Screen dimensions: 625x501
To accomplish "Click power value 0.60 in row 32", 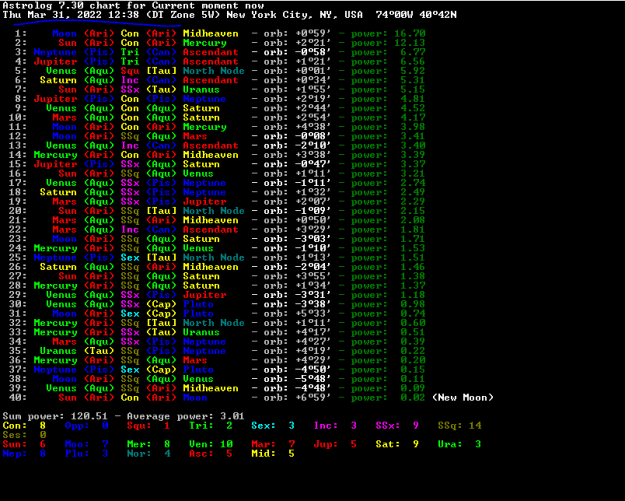I will point(413,323).
